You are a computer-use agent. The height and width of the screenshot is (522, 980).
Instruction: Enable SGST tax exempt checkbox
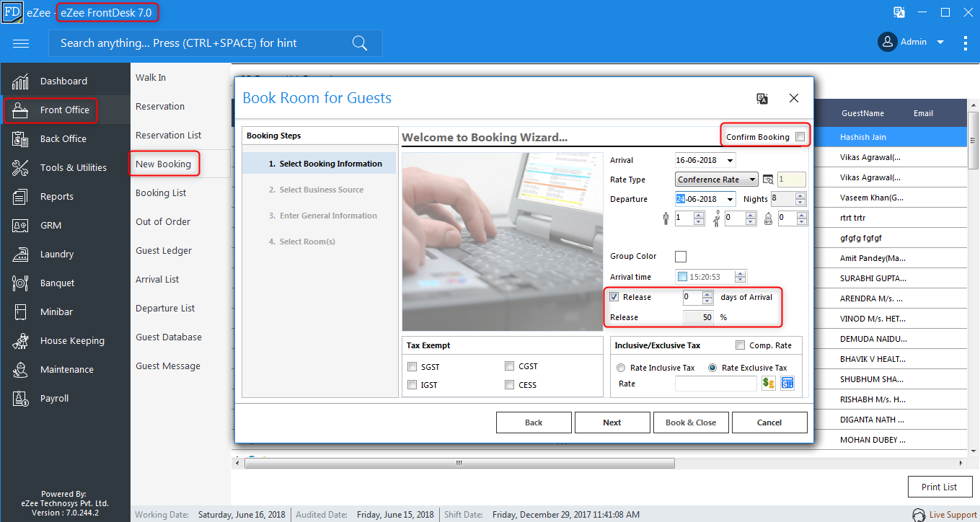(x=412, y=366)
